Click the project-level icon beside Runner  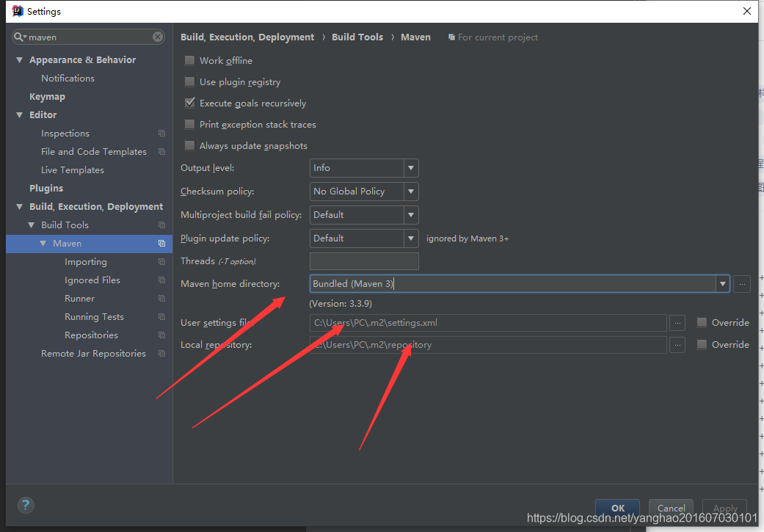[161, 299]
